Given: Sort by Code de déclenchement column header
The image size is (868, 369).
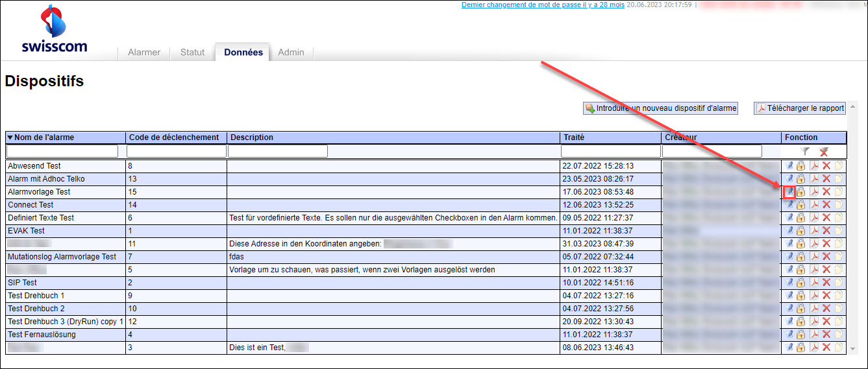Looking at the screenshot, I should click(173, 137).
